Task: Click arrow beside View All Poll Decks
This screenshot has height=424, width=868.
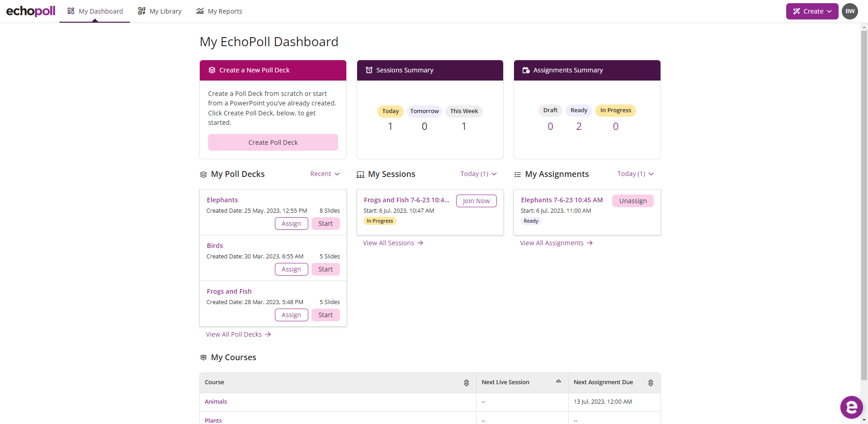Action: pyautogui.click(x=268, y=334)
